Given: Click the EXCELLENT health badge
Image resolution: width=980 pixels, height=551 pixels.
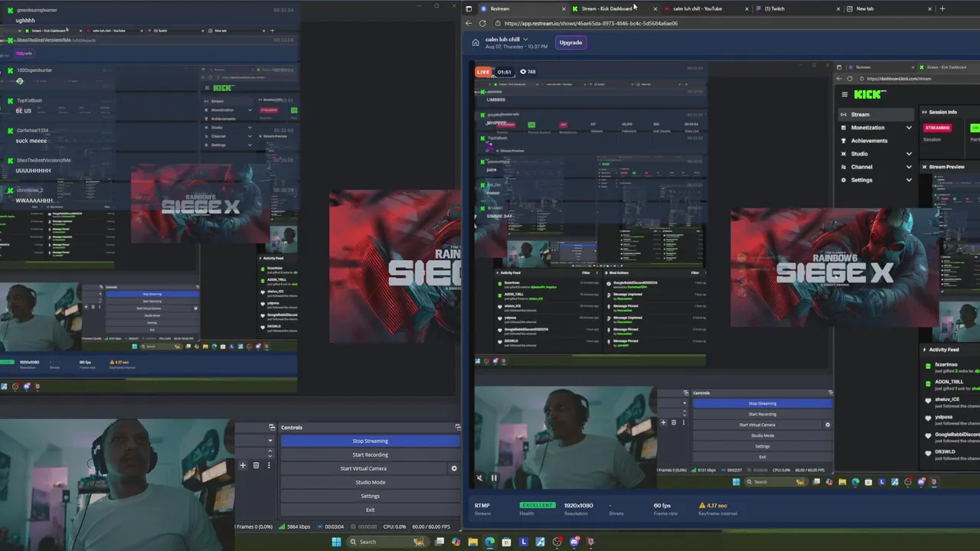Looking at the screenshot, I should (537, 505).
